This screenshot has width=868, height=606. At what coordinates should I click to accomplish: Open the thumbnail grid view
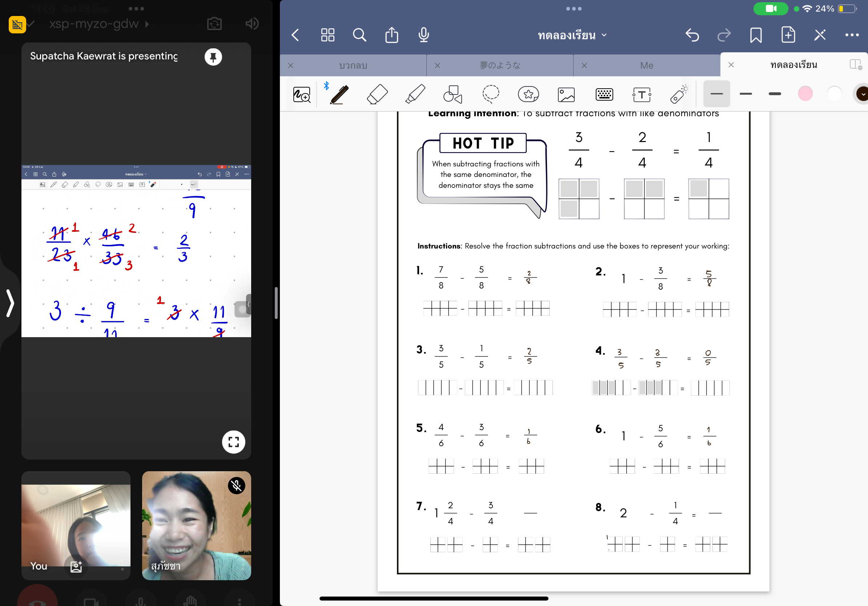click(327, 35)
